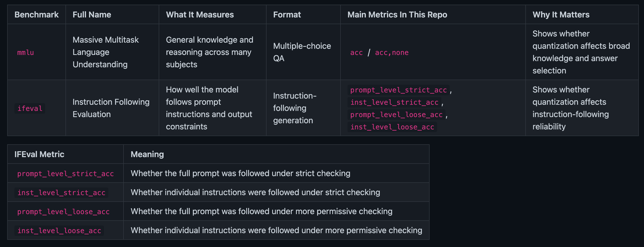
Task: Click the ifeval benchmark code label
Action: pyautogui.click(x=30, y=108)
